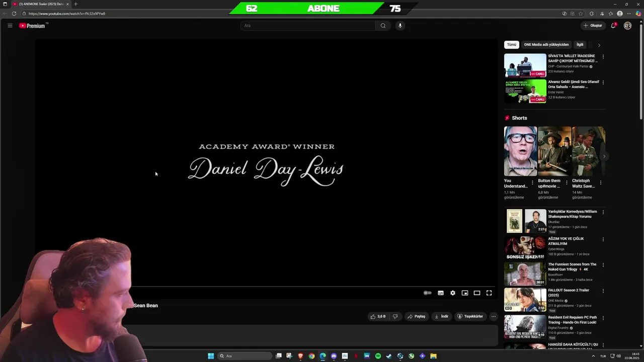This screenshot has width=644, height=362.
Task: Select the Tümü filter chip
Action: click(512, 45)
